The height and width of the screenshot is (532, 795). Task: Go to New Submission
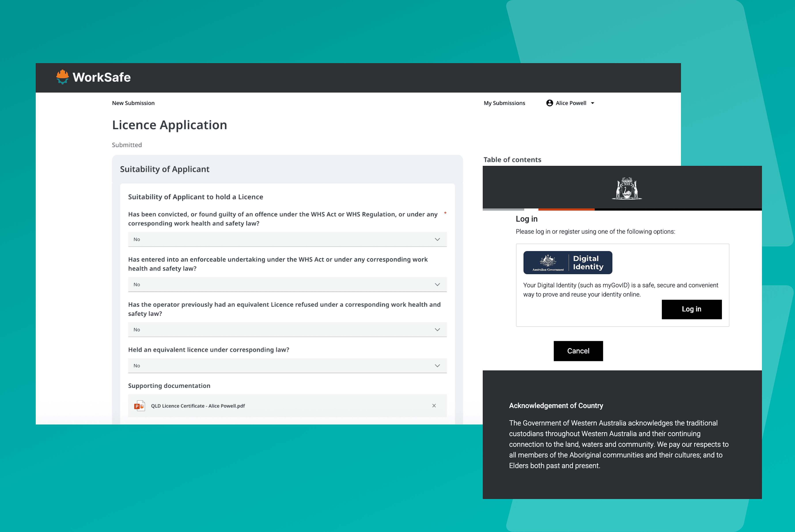point(133,103)
